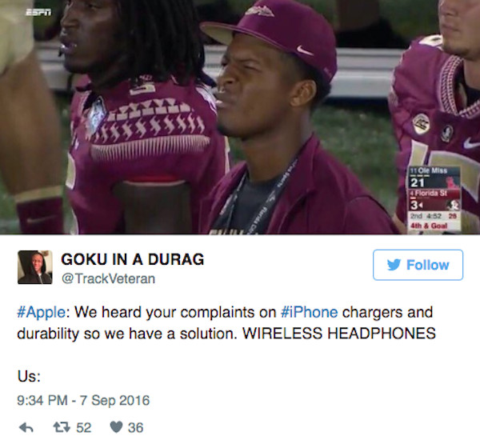Viewport: 480px width, 448px height.
Task: Click the Twitter bird in the Follow button
Action: pyautogui.click(x=394, y=265)
